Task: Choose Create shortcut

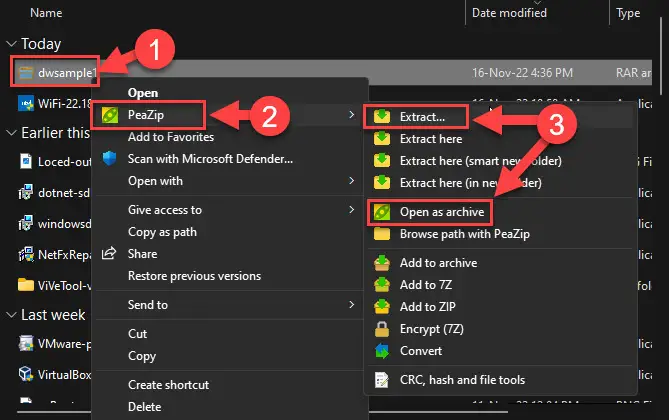Action: coord(169,385)
